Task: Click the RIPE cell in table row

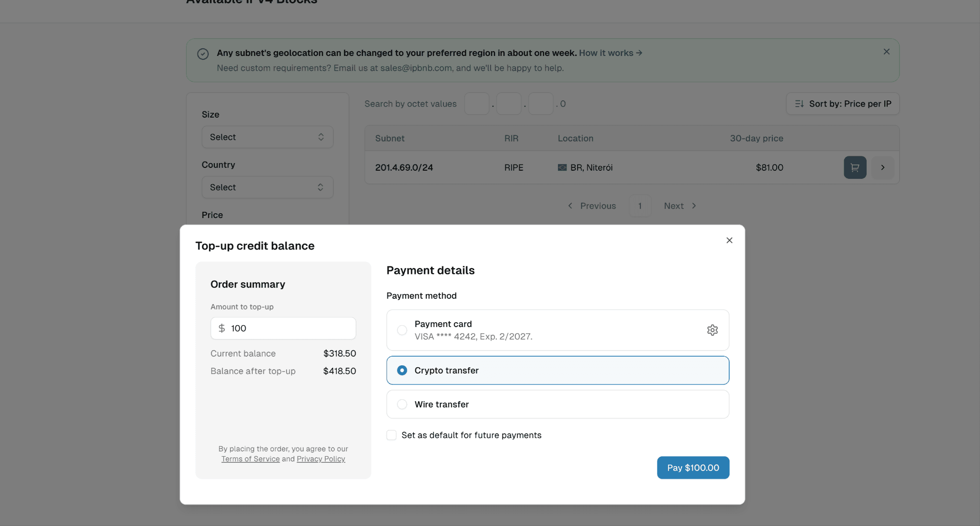Action: click(513, 167)
